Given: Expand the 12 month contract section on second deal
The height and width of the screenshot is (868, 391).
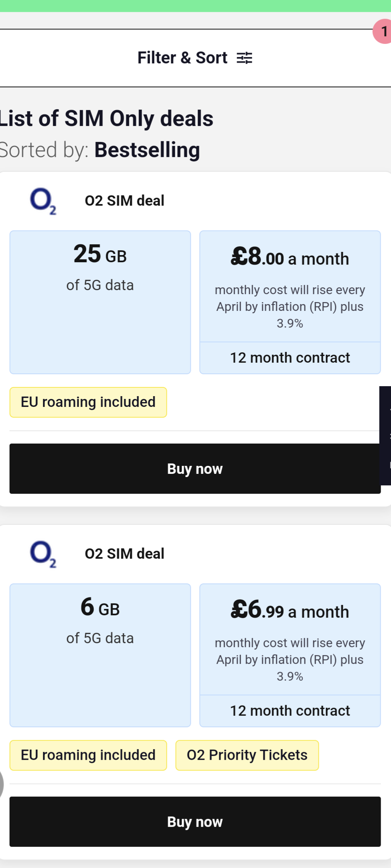Looking at the screenshot, I should point(290,710).
